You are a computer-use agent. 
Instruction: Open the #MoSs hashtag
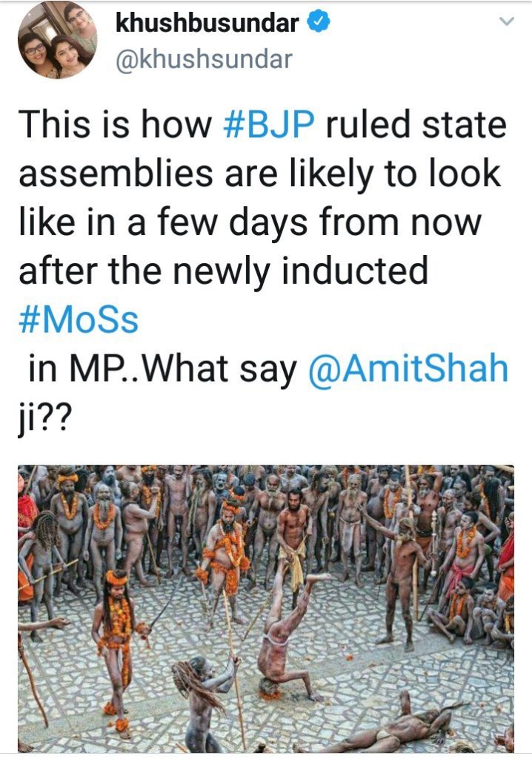coord(78,322)
